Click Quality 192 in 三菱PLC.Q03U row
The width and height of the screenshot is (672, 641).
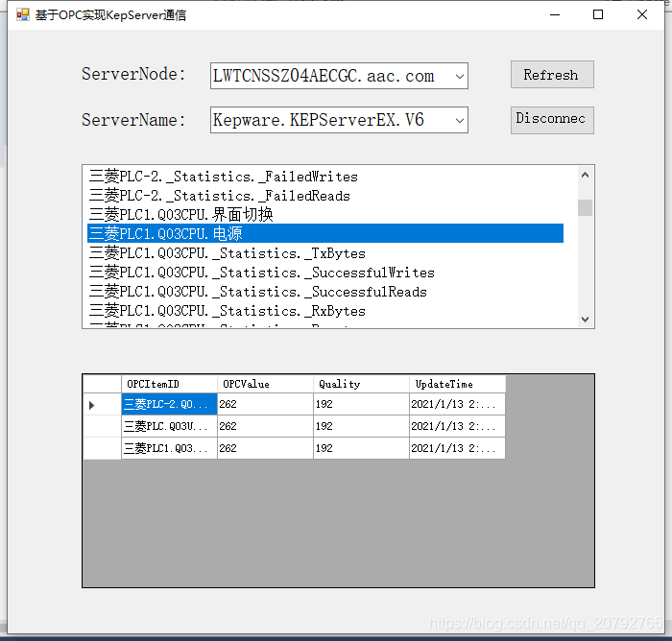point(361,426)
